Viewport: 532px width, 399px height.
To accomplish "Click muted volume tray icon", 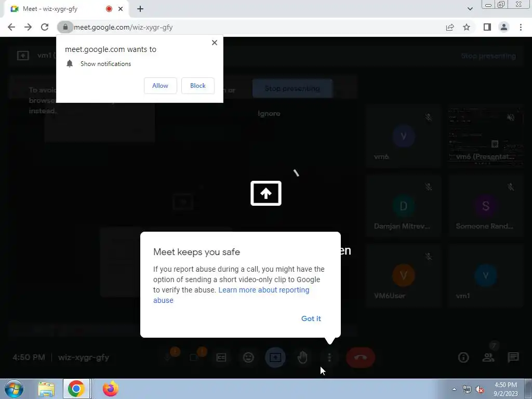I will tap(480, 389).
